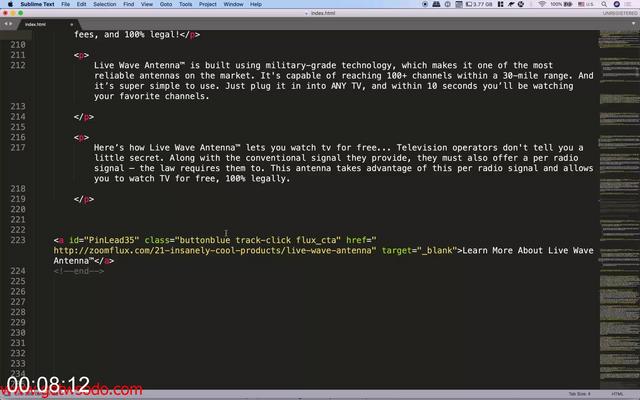Viewport: 640px width, 400px height.
Task: Open the Find menu
Action: 129,4
